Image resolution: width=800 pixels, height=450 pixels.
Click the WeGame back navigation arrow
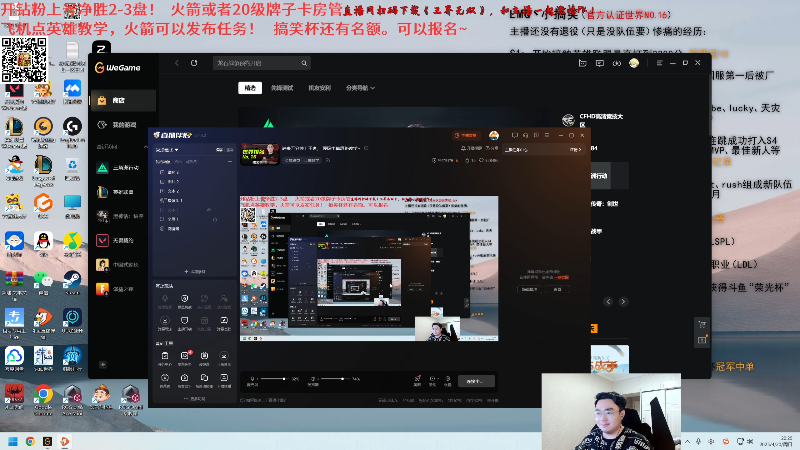pyautogui.click(x=177, y=63)
